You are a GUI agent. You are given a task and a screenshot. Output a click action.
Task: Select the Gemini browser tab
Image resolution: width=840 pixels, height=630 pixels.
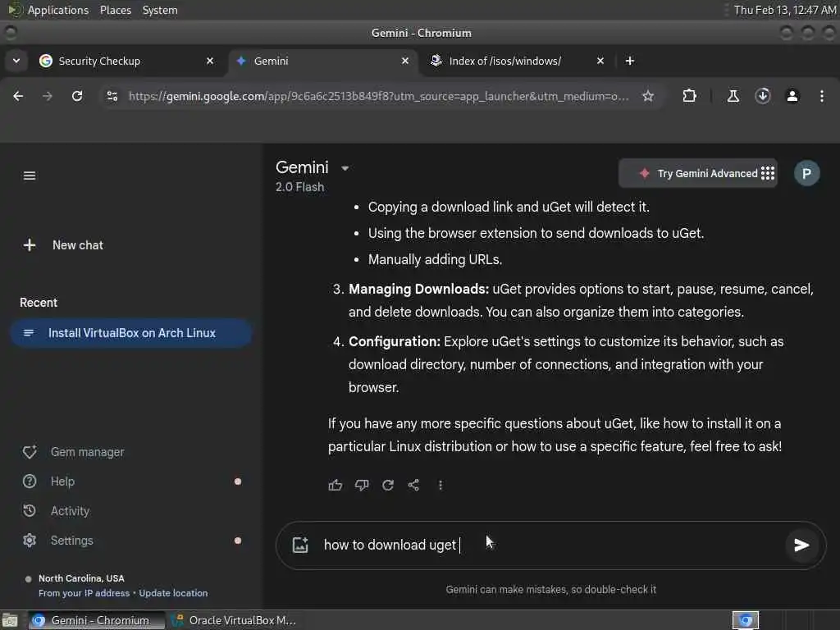pos(322,61)
